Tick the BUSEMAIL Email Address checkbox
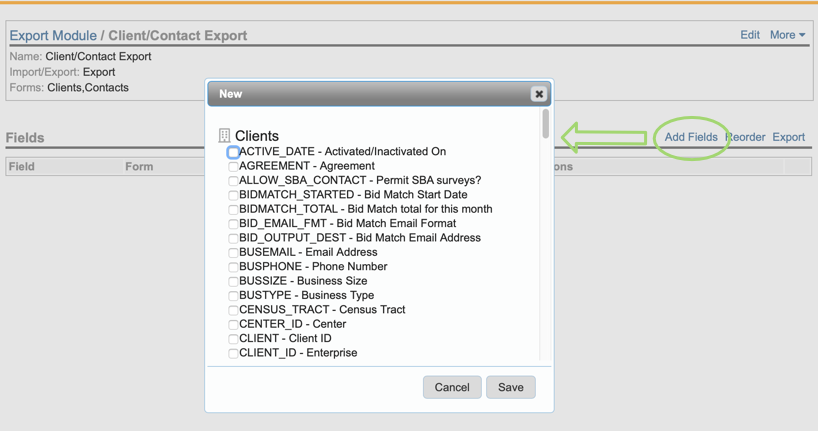 [x=233, y=253]
